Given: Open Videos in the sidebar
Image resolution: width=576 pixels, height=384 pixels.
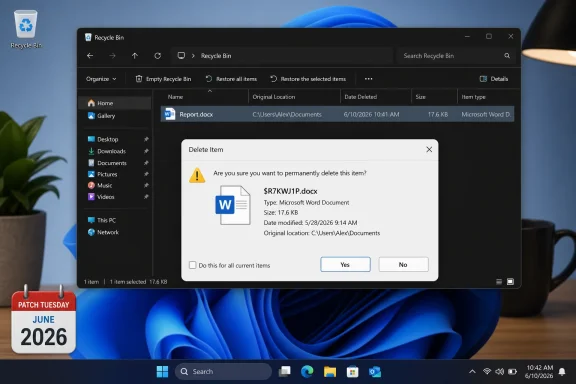Looking at the screenshot, I should (105, 197).
